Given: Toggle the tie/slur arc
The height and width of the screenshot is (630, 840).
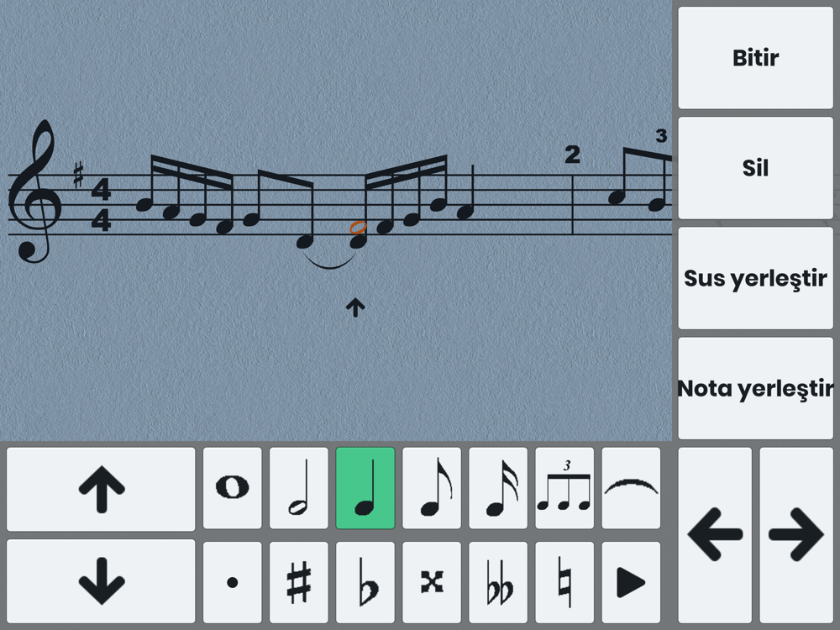Looking at the screenshot, I should (631, 488).
